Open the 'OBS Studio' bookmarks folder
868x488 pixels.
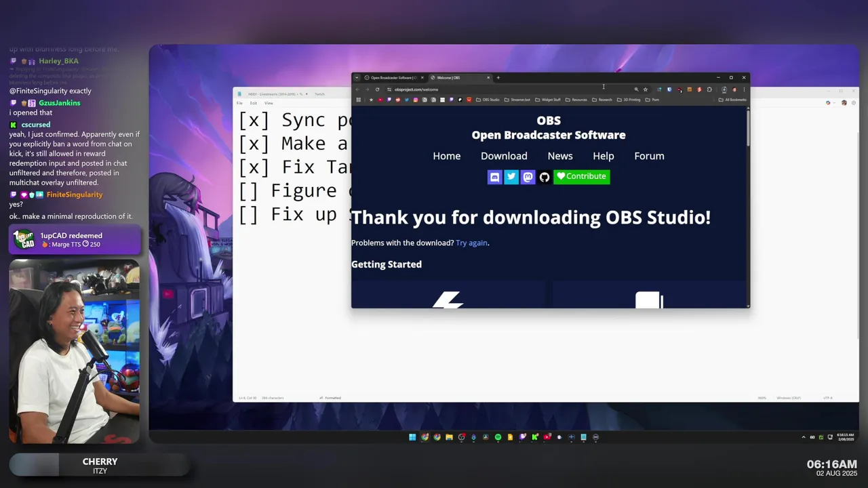[x=488, y=100]
